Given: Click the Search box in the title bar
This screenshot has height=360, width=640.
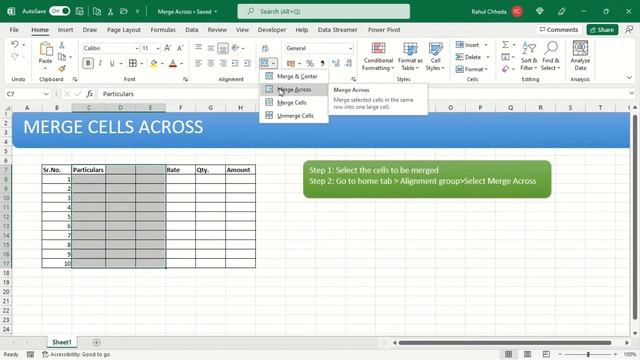Looking at the screenshot, I should pyautogui.click(x=324, y=11).
